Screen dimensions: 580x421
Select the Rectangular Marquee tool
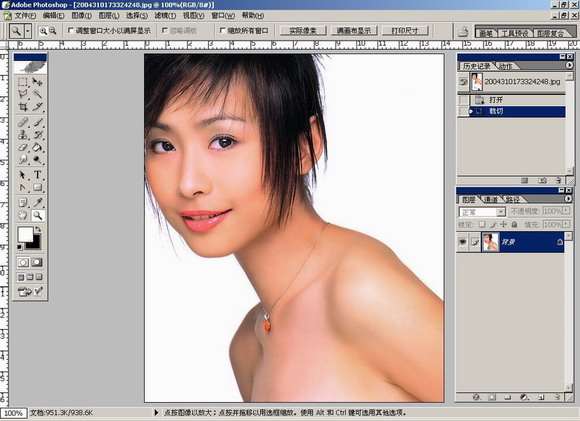(23, 81)
